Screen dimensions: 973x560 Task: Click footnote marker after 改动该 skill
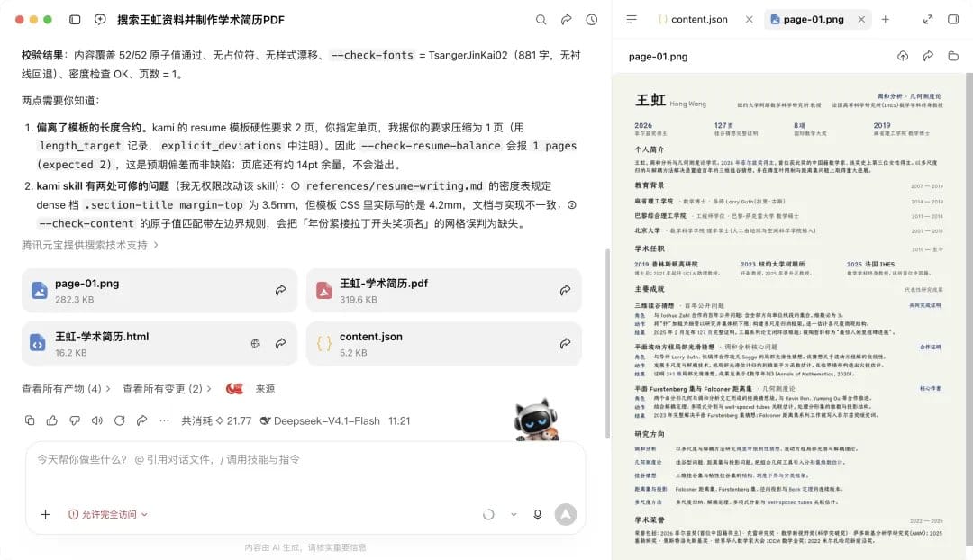pyautogui.click(x=296, y=186)
